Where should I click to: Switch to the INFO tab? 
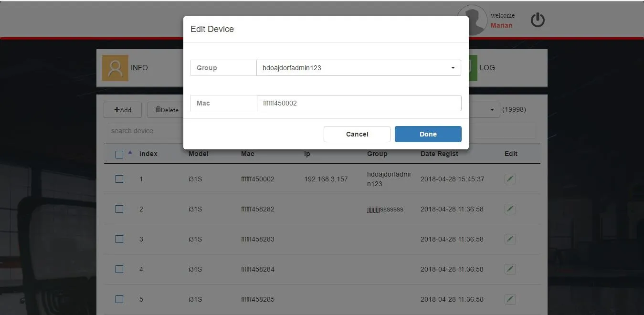click(x=139, y=67)
